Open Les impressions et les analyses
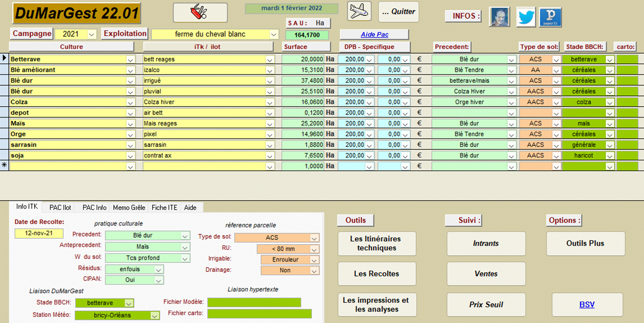This screenshot has width=644, height=323. pos(377,305)
